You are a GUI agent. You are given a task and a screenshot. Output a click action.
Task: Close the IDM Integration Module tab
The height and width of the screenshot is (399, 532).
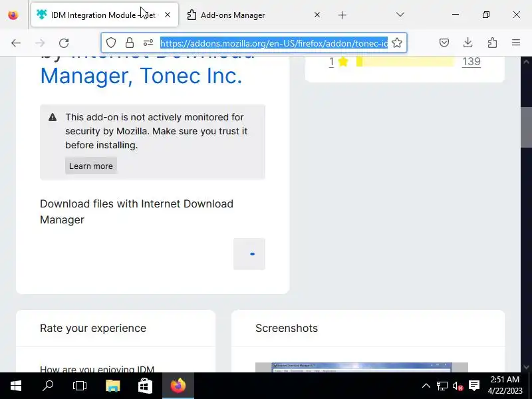pos(168,15)
